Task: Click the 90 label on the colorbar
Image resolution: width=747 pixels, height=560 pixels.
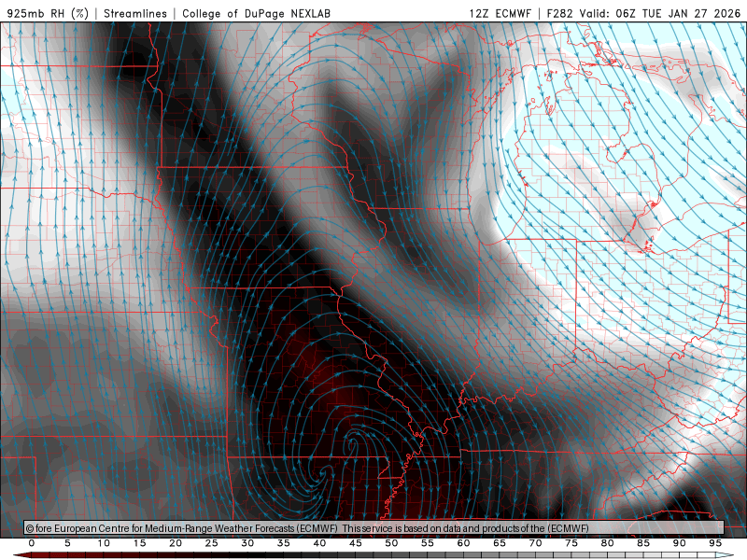Action: [x=679, y=543]
